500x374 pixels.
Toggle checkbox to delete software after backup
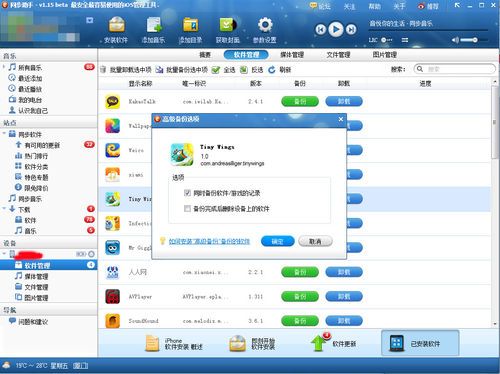point(187,209)
